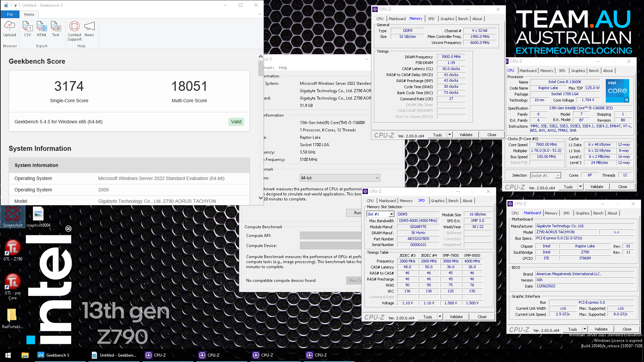The width and height of the screenshot is (644, 362).
Task: Click the 3174 single-core score
Action: click(x=69, y=86)
